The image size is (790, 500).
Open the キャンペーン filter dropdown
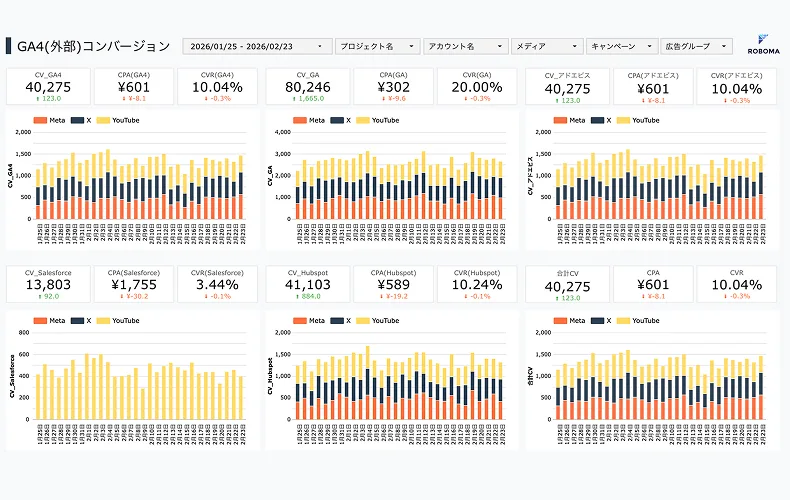(x=622, y=46)
